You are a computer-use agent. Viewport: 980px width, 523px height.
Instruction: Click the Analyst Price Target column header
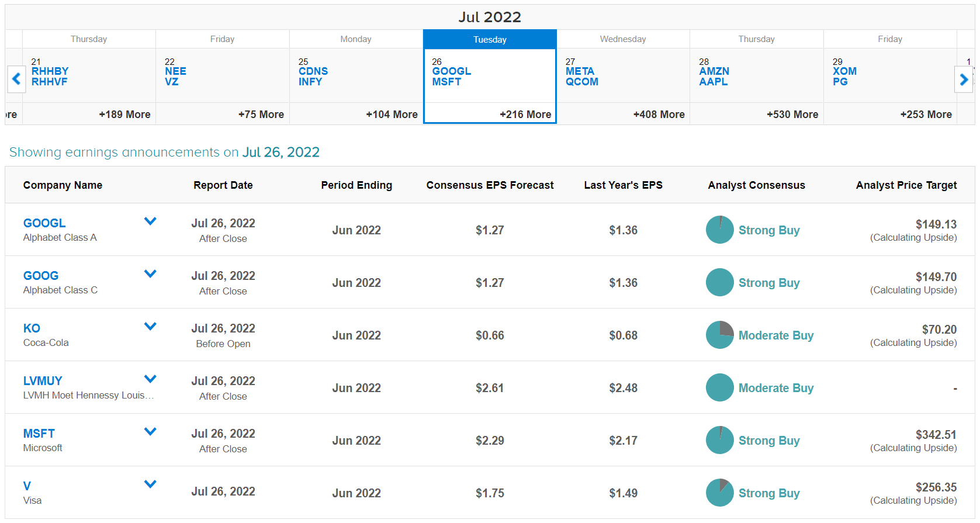[x=906, y=185]
